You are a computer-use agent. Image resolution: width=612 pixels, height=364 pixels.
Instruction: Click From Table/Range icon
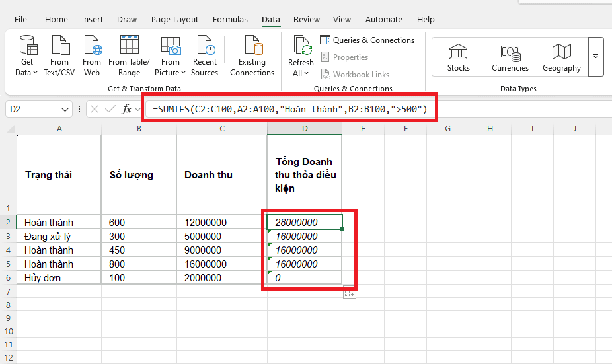pyautogui.click(x=129, y=45)
